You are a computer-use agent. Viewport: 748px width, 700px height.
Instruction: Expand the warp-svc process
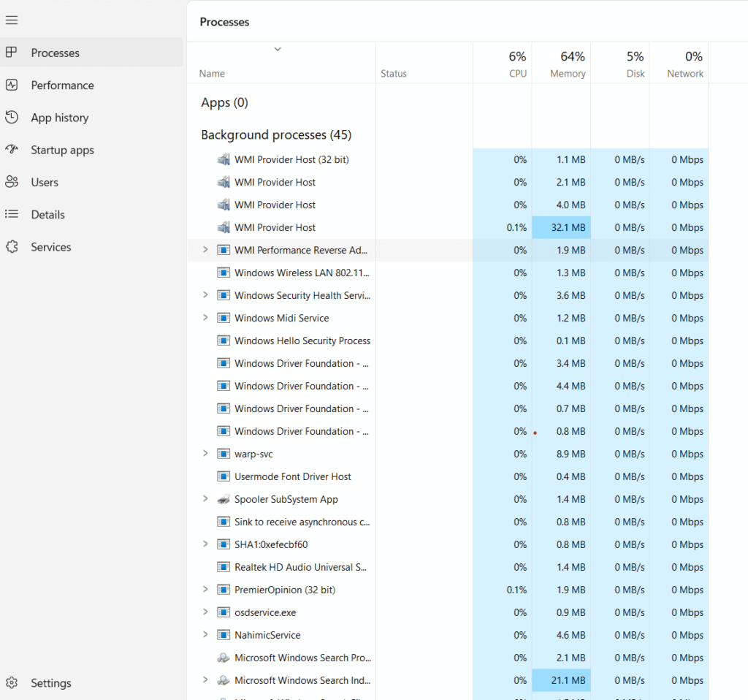tap(205, 454)
